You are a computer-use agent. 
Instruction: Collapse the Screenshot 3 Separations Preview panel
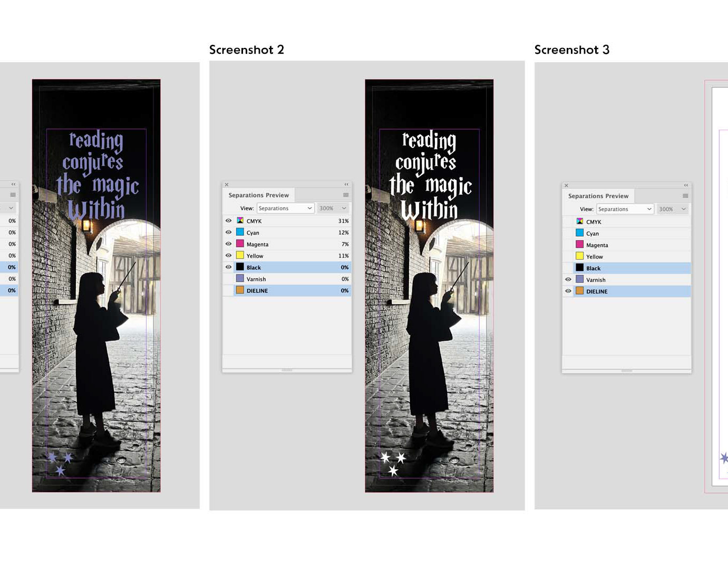[x=686, y=185]
